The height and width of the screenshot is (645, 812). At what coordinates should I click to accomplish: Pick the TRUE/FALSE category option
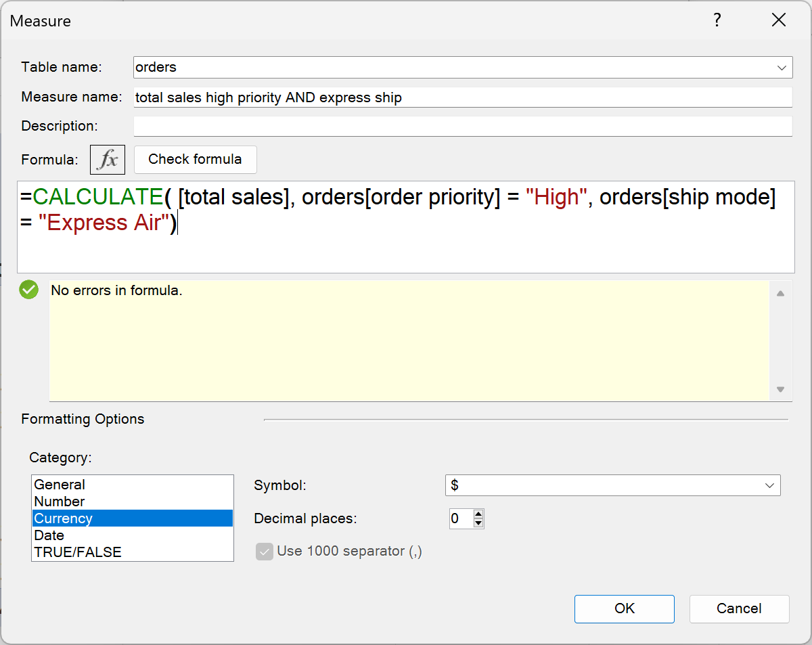pyautogui.click(x=78, y=552)
